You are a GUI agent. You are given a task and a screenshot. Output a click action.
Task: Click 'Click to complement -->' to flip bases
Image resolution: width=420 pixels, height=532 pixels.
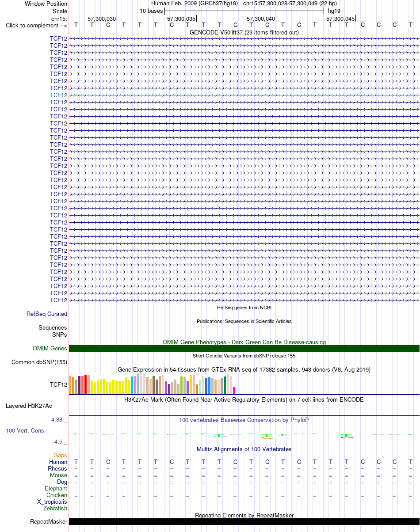point(36,25)
